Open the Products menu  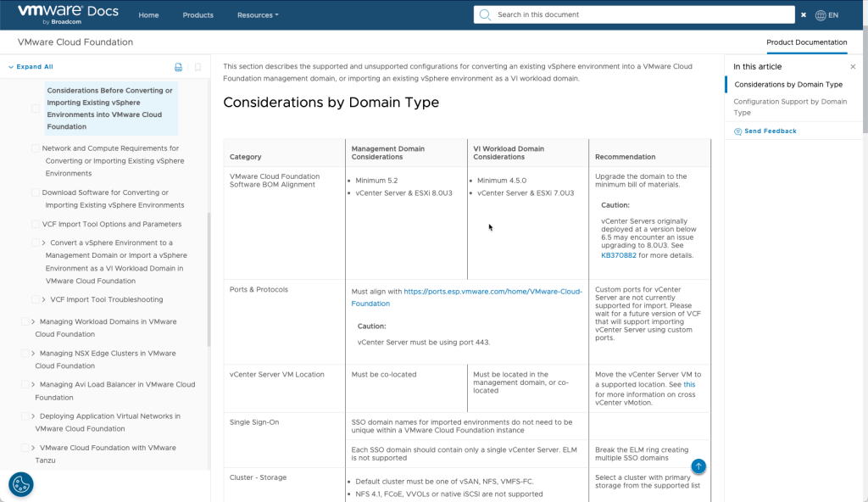(x=198, y=15)
